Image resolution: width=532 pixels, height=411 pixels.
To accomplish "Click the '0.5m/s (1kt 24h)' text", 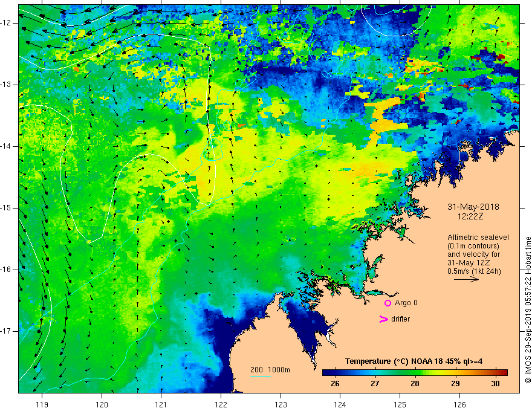I will [x=474, y=271].
